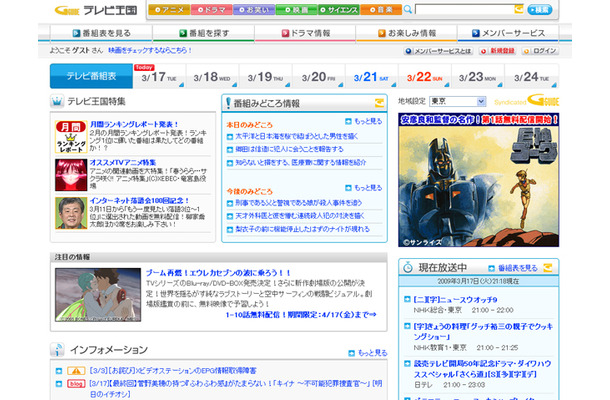Open 読売テレビ開局50年記念ドラマ program link
610x400 pixels.
click(x=482, y=368)
